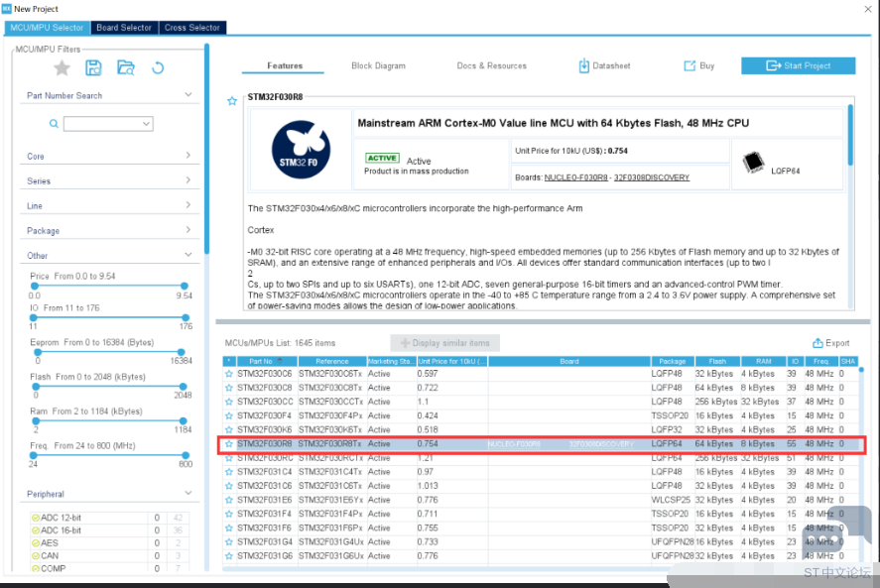Save the current MCU filter search
Screen dimensions: 880x588
point(93,67)
